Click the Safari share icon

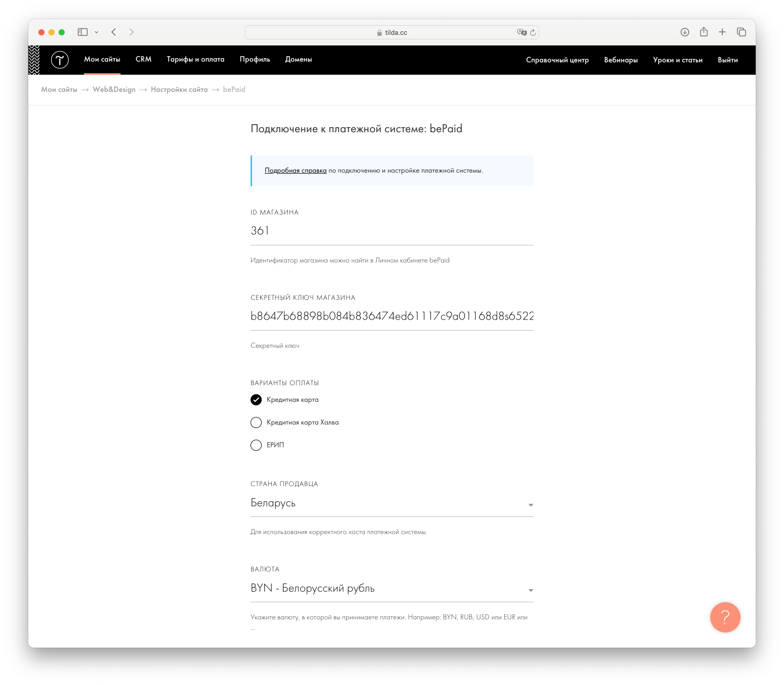pyautogui.click(x=704, y=32)
